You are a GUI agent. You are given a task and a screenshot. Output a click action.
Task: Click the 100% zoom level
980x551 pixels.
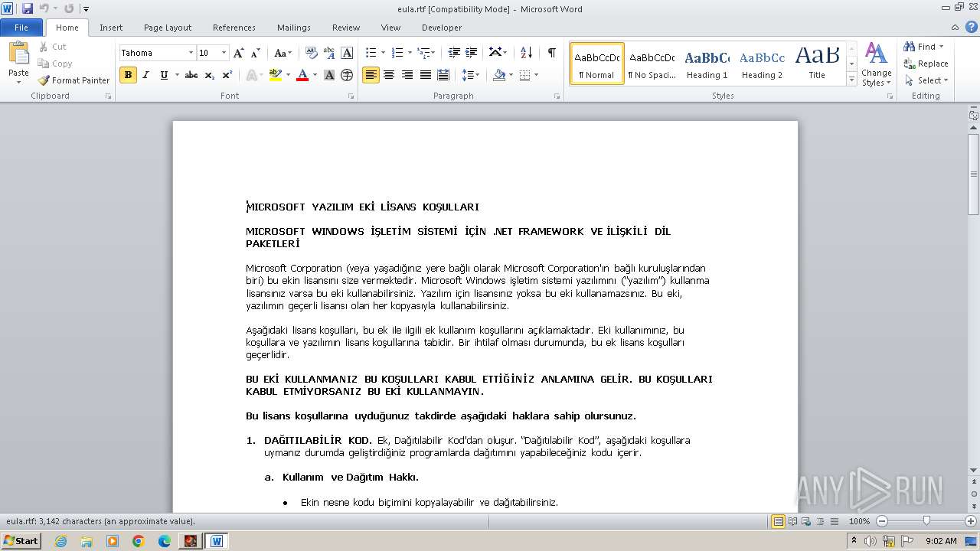(x=859, y=521)
